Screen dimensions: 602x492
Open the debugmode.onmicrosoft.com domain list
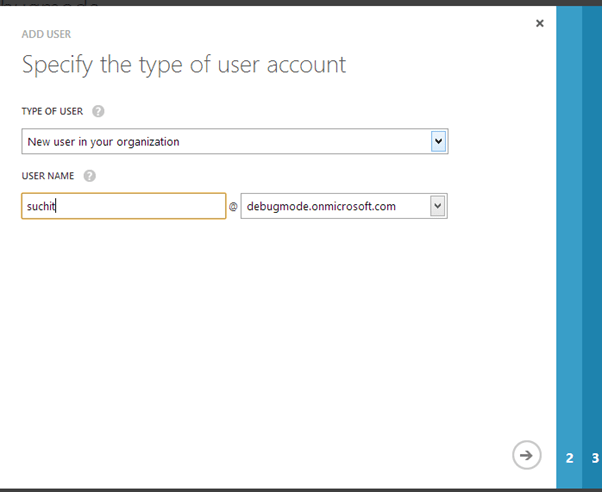point(334,206)
